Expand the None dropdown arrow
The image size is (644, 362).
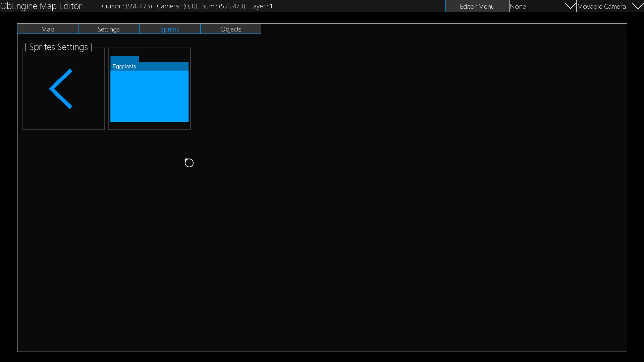click(570, 6)
